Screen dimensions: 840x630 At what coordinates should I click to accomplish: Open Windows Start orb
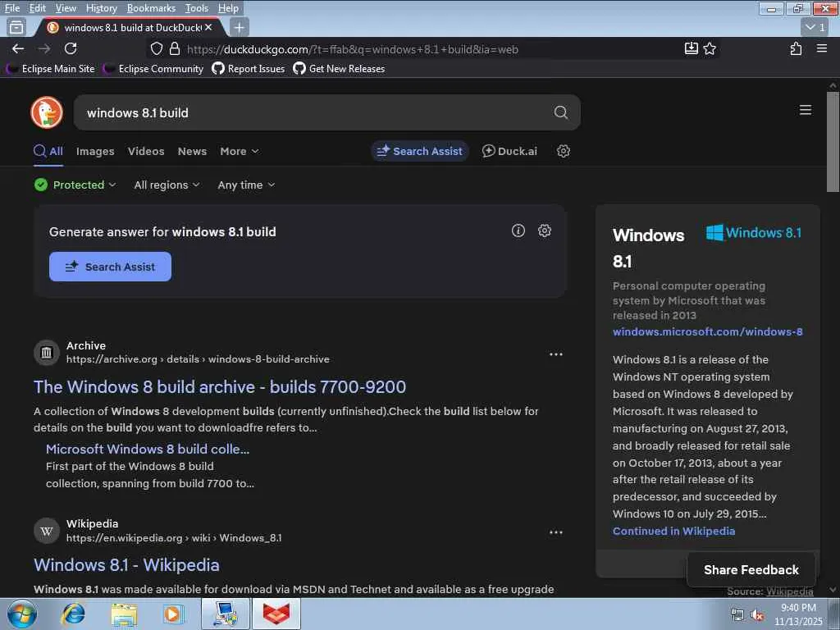click(22, 614)
